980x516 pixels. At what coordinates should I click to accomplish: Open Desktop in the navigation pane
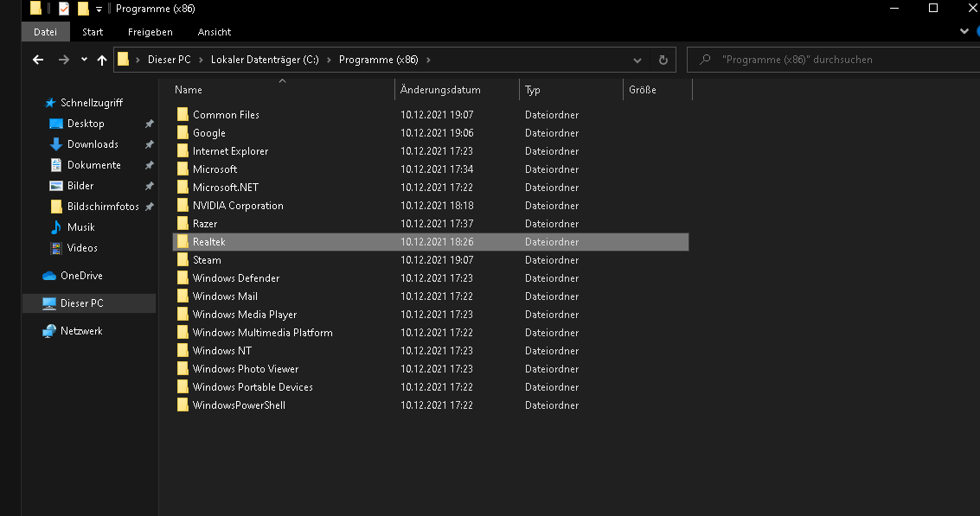coord(86,124)
